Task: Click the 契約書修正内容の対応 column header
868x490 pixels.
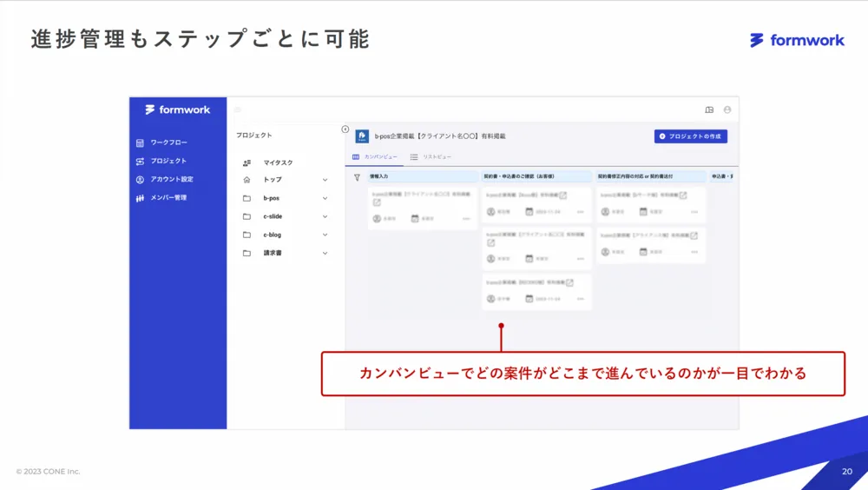Action: tap(651, 176)
